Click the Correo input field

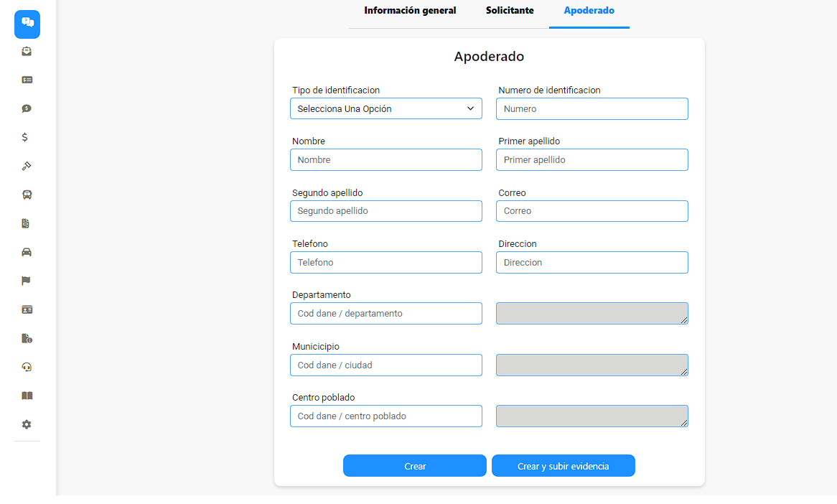point(592,211)
